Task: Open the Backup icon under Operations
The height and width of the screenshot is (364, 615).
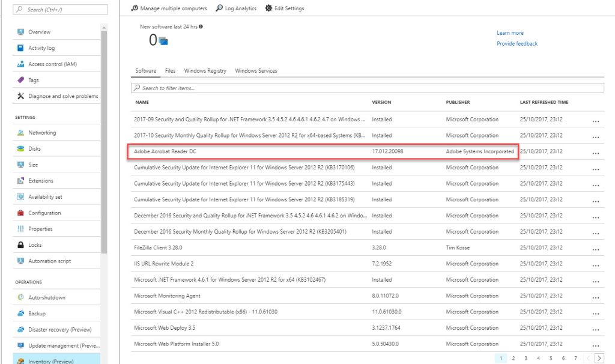Action: (20, 313)
